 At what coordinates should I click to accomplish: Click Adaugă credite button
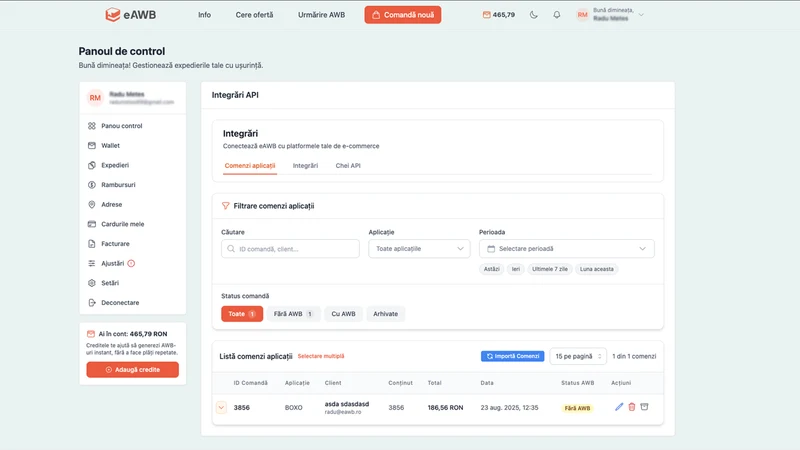click(x=133, y=369)
